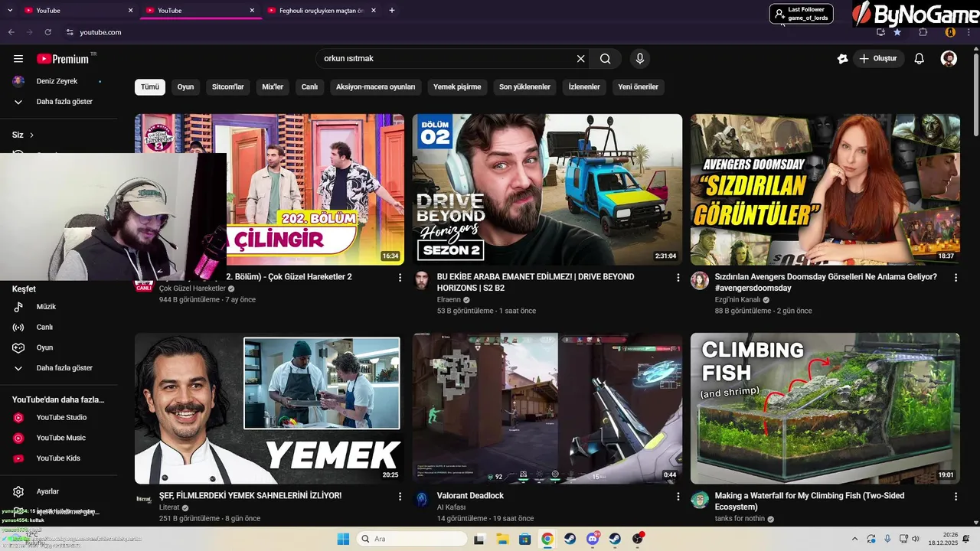Click the Climbing Fish video thumbnail
Viewport: 980px width, 551px height.
click(x=825, y=409)
